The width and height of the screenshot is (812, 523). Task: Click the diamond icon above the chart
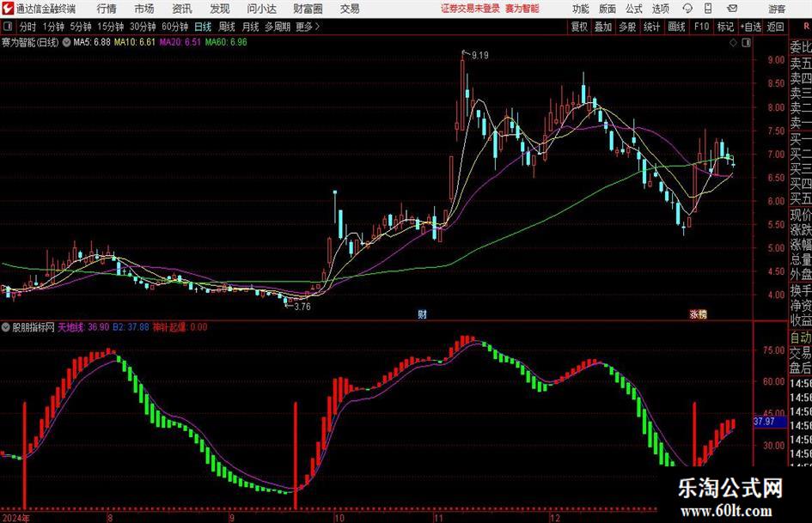(733, 43)
